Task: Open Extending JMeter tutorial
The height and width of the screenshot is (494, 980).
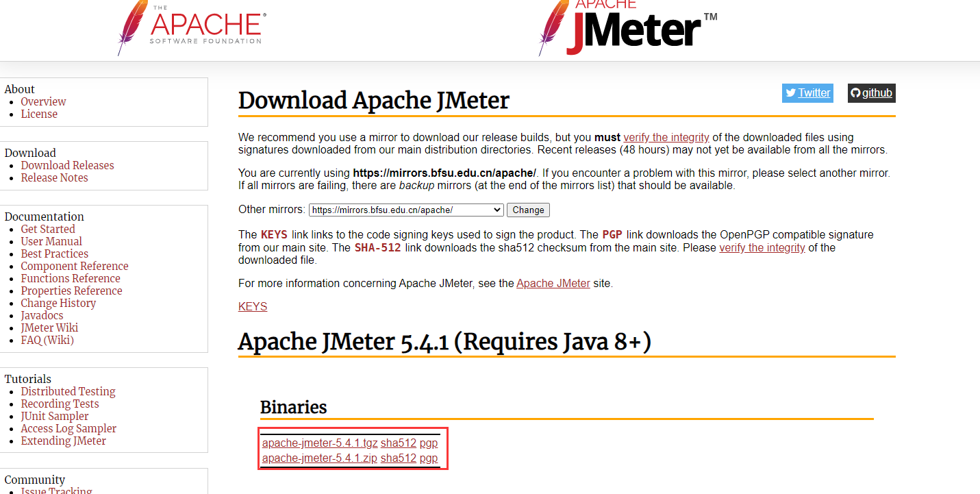Action: (x=63, y=441)
